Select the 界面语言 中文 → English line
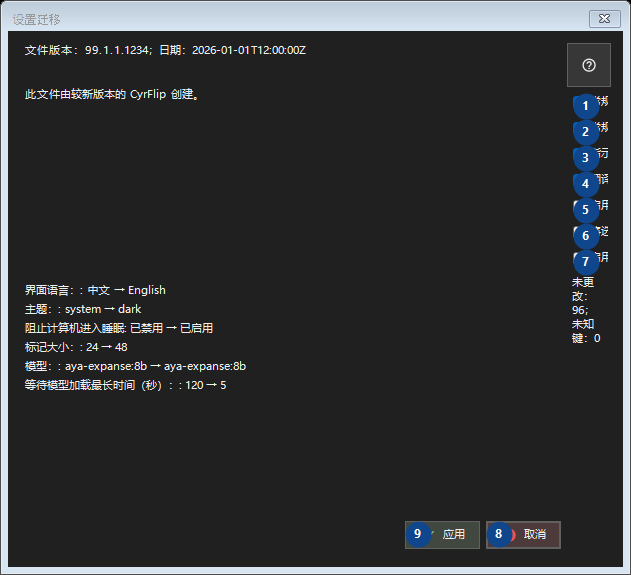 95,290
